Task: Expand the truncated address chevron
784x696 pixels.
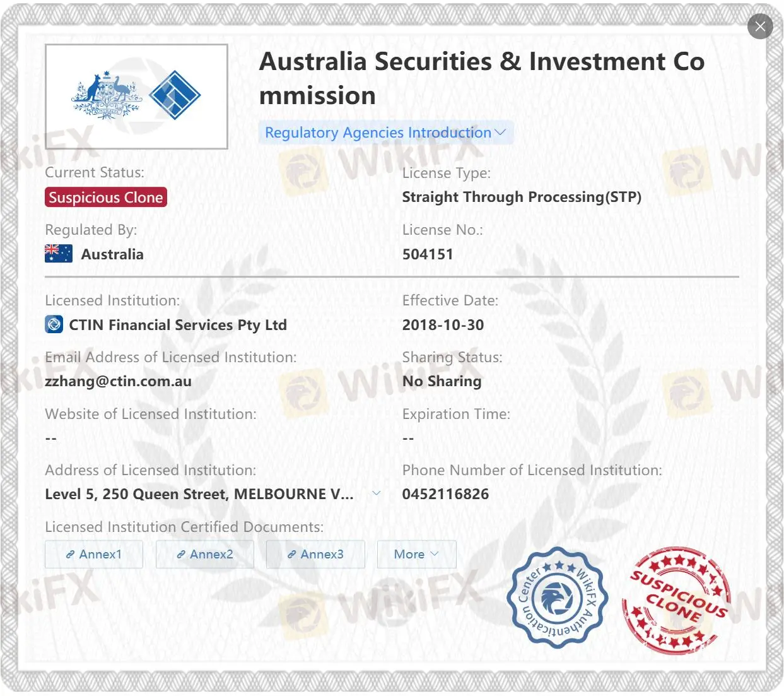Action: (377, 493)
